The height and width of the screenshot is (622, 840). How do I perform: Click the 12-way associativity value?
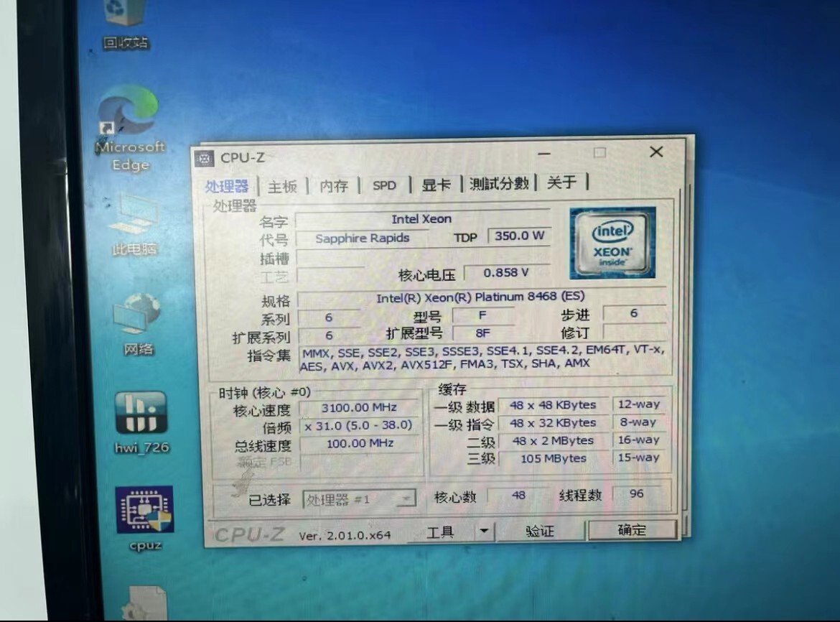click(639, 404)
